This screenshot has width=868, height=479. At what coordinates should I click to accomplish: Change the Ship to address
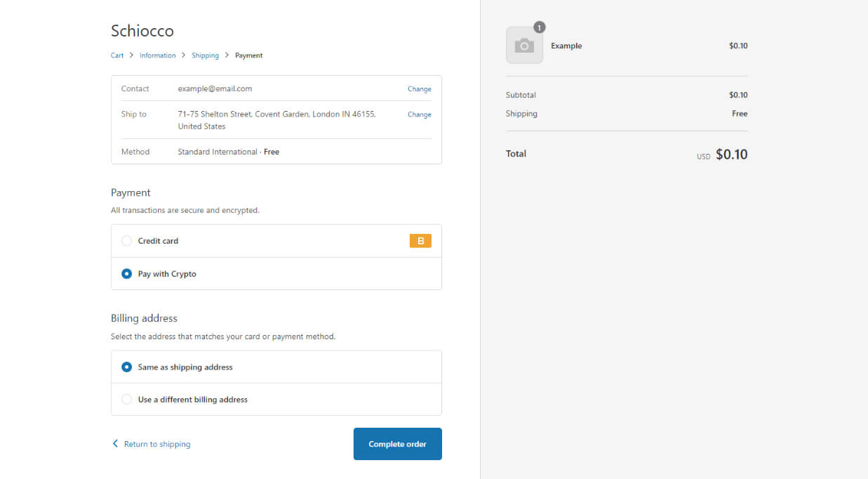coord(419,114)
